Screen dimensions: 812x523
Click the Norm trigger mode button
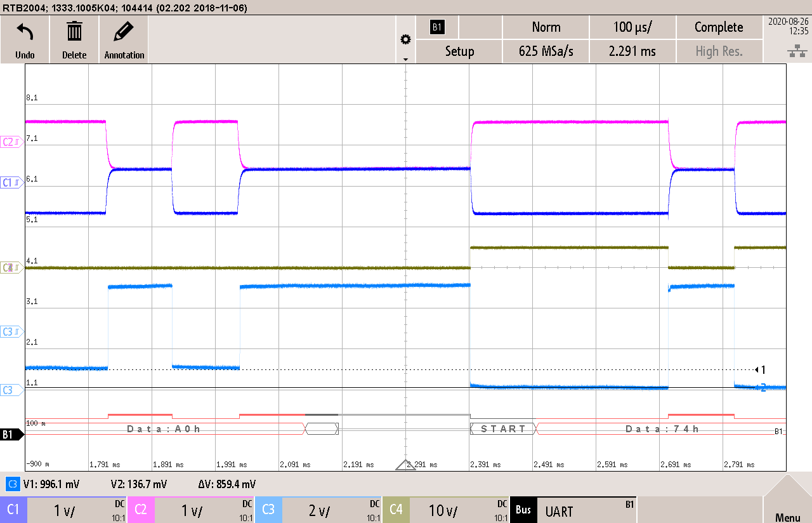click(x=546, y=27)
